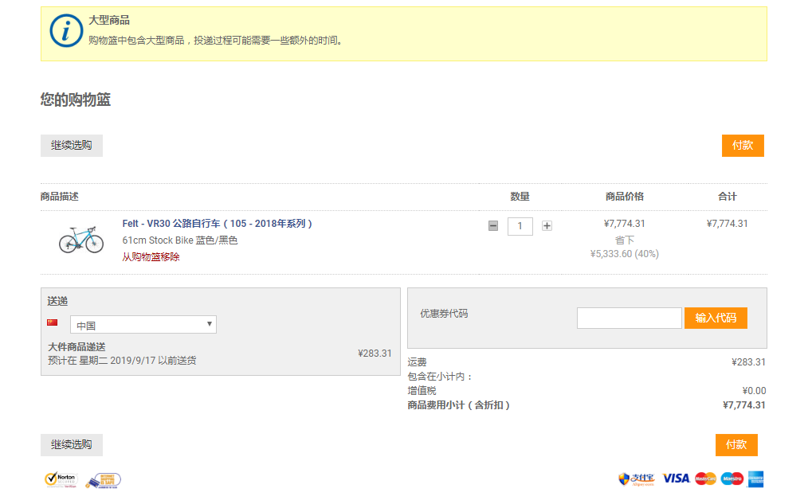
Task: Click the 优惠券代码 label
Action: tap(444, 314)
